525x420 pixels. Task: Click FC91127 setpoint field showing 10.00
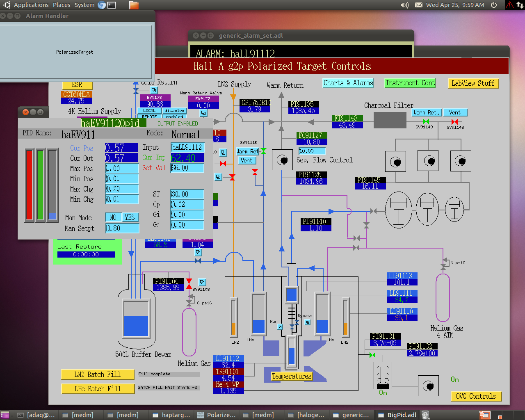pos(312,151)
